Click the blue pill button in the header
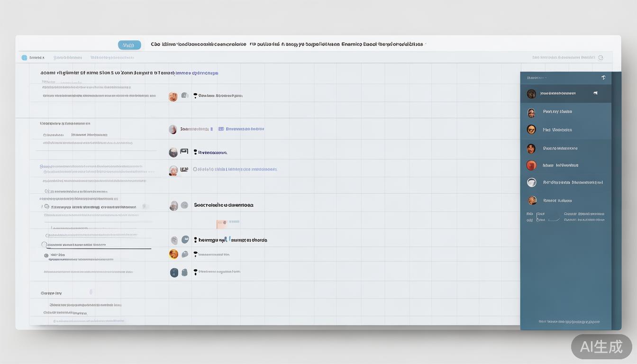 point(129,45)
